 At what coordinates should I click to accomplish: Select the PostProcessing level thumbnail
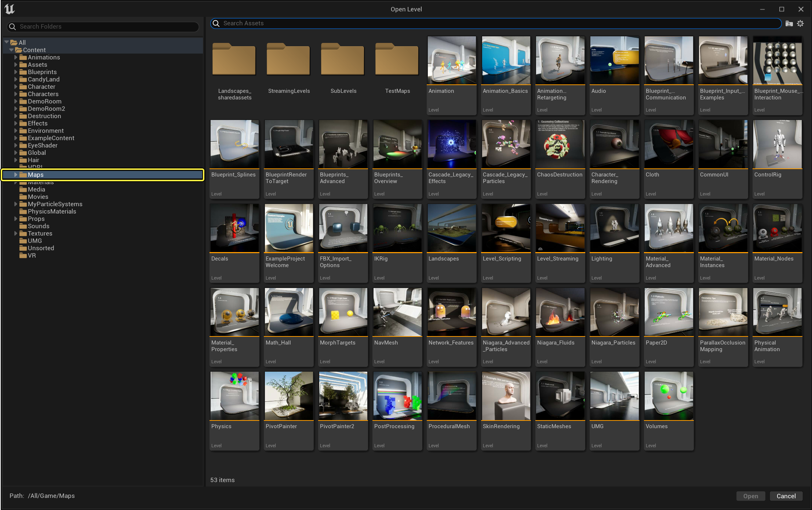point(397,396)
